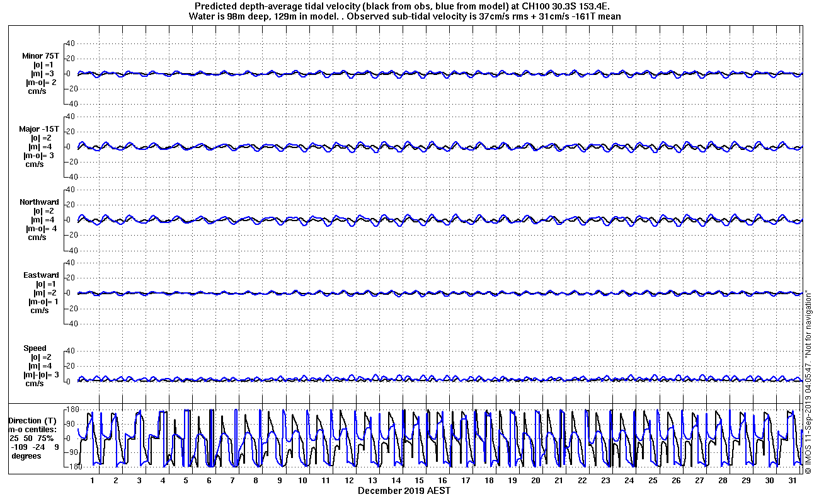Select the 'Major -15T' panel label
Viewport: 819px width, 504px height.
[x=40, y=129]
